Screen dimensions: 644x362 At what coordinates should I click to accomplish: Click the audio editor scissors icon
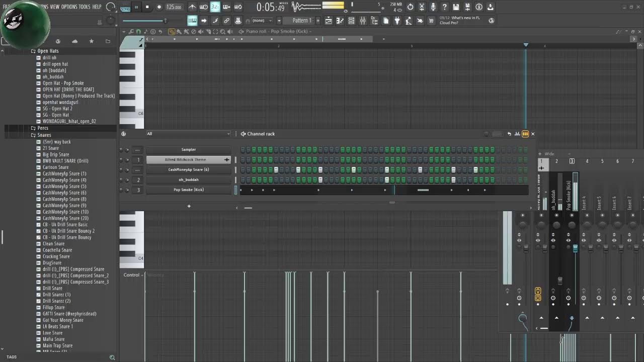tap(422, 7)
